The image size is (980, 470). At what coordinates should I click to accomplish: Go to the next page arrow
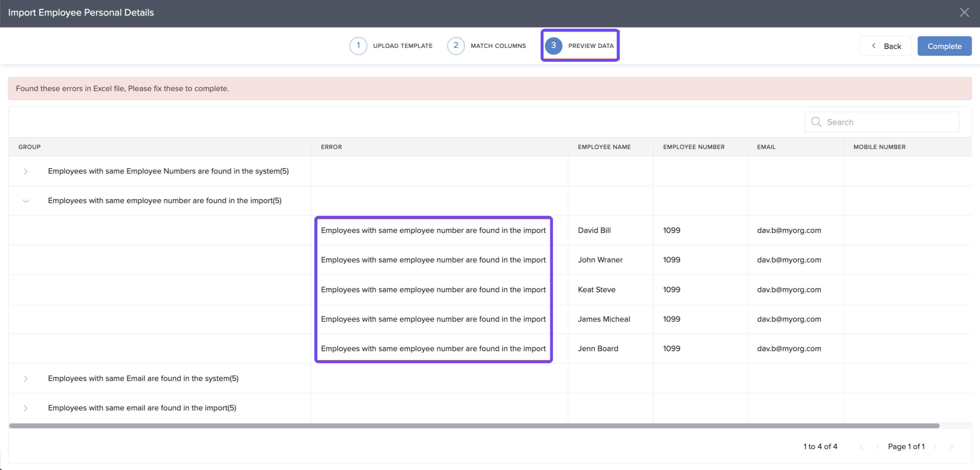(935, 447)
